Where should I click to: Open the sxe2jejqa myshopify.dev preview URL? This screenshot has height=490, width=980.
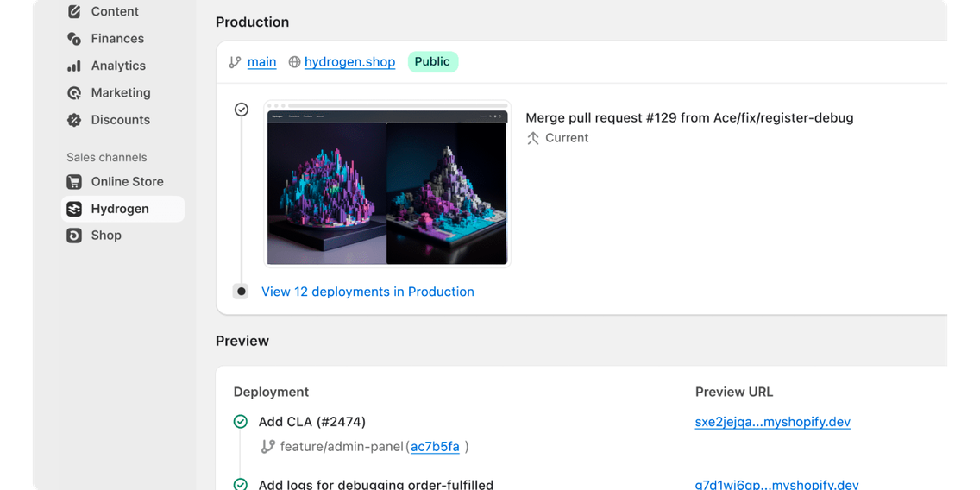[x=772, y=422]
